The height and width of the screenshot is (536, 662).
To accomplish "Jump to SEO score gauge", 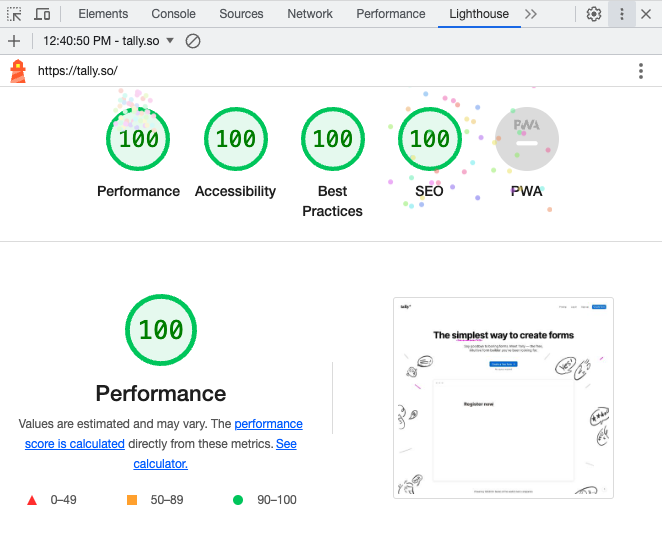I will click(x=430, y=139).
